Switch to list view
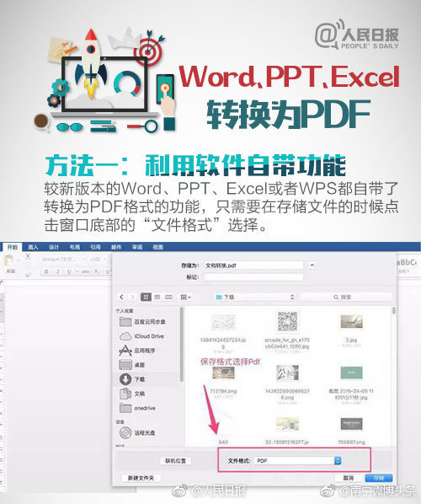 157,297
